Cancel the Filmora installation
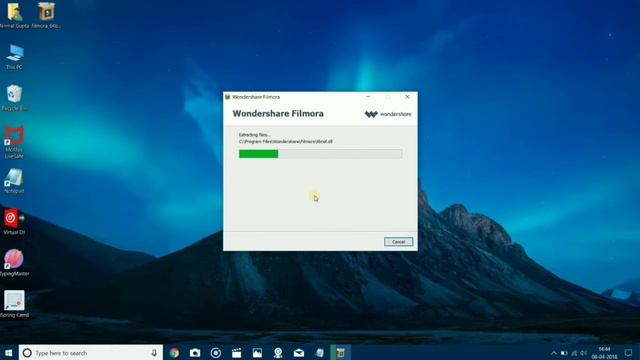Viewport: 640px width, 360px height. tap(398, 242)
